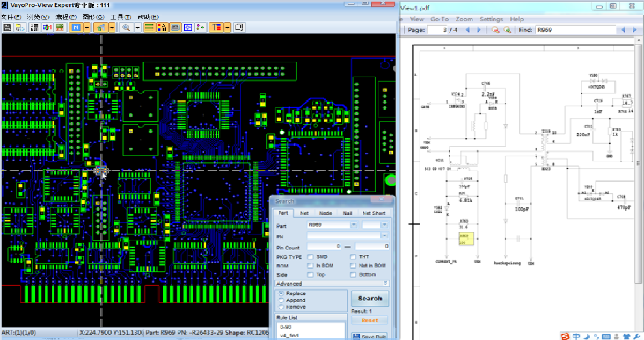Check the THT package type box
Screen dimensions: 644x340
pos(353,257)
